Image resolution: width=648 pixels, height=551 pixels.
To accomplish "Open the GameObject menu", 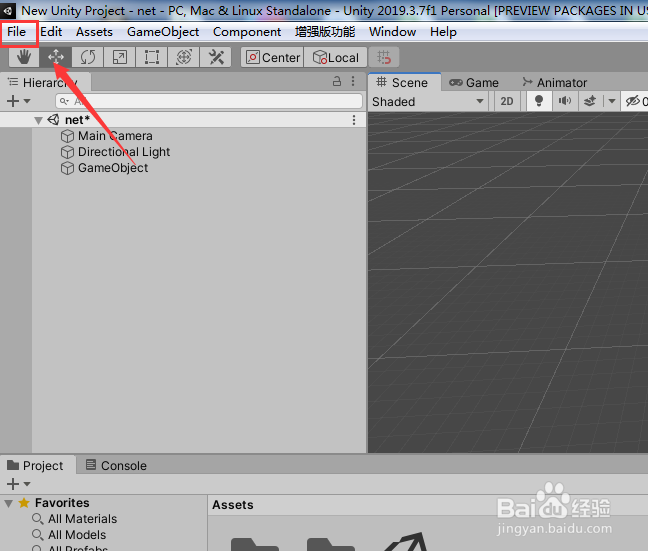I will (x=163, y=32).
